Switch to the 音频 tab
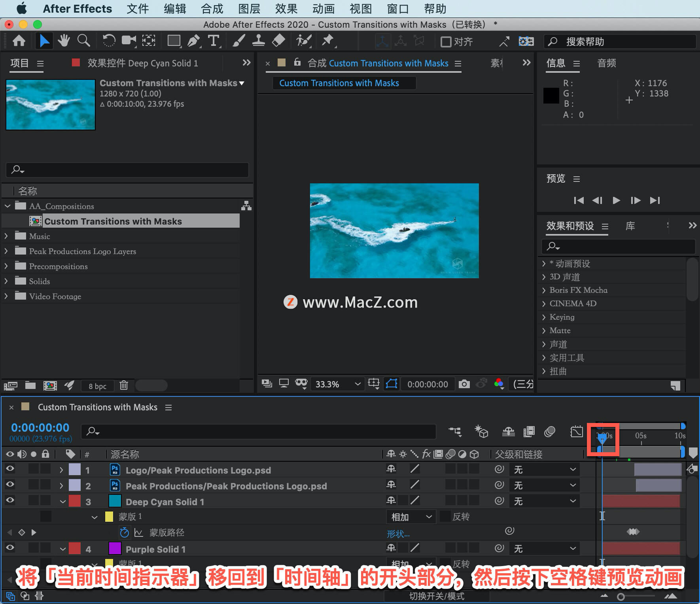 pyautogui.click(x=607, y=63)
